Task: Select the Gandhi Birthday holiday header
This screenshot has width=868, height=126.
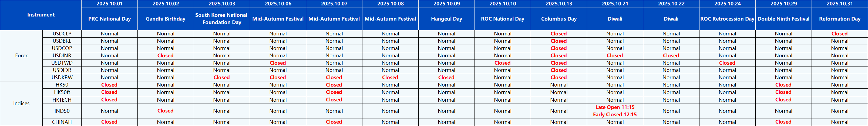Action: click(166, 19)
